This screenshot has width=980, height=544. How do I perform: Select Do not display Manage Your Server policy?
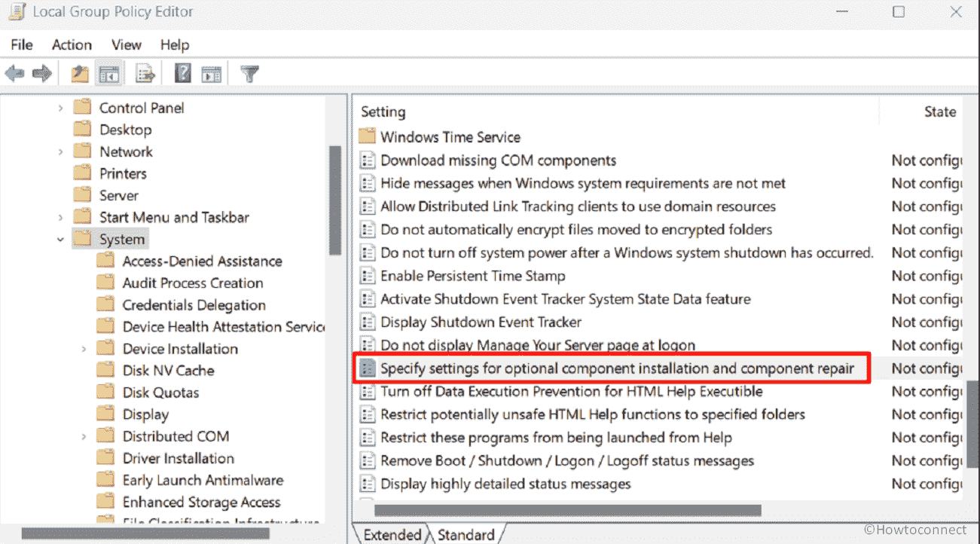point(538,345)
